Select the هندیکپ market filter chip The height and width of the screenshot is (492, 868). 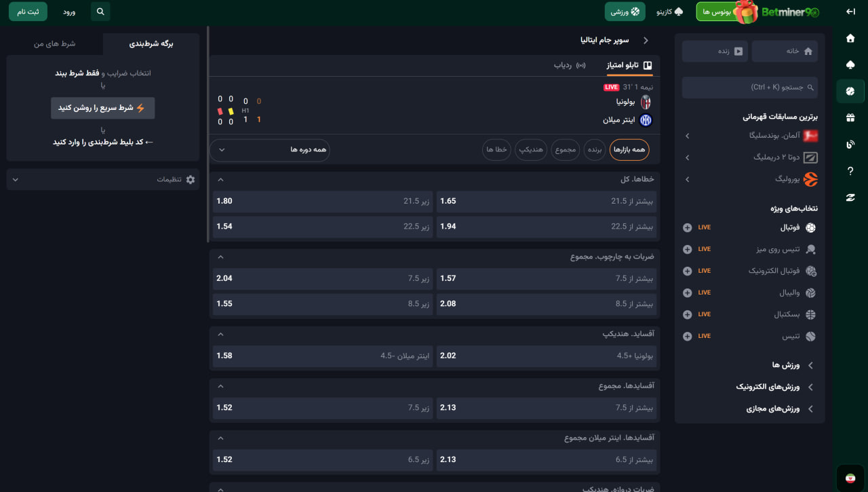[x=531, y=150]
